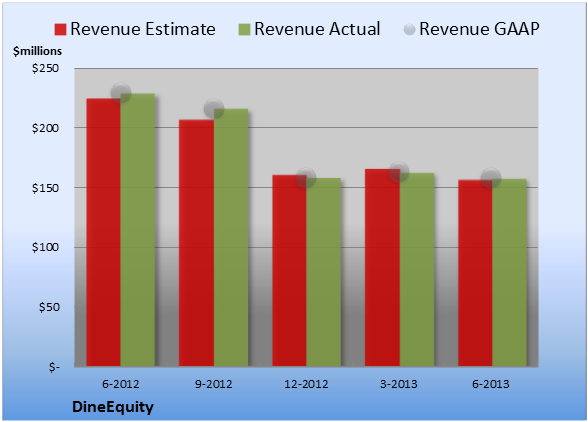Select the green actual bar for 6-2013
Viewport: 588px width, 422px height.
[x=510, y=273]
